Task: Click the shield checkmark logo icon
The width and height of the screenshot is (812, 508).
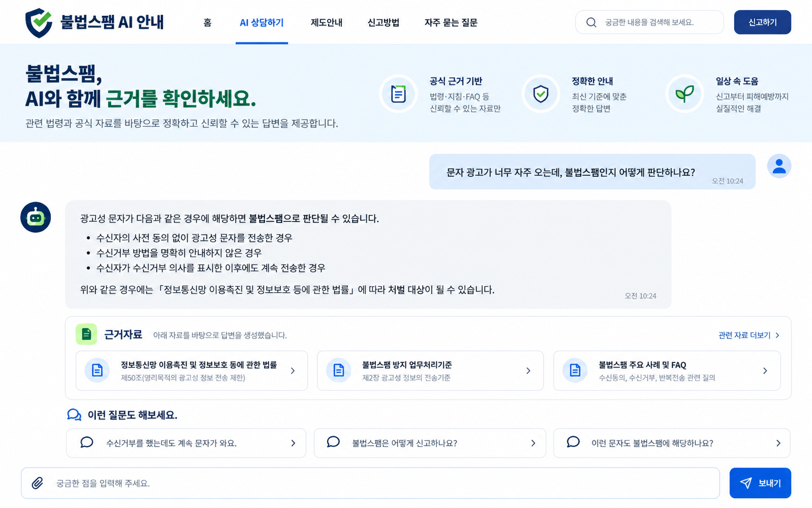Action: (x=39, y=23)
